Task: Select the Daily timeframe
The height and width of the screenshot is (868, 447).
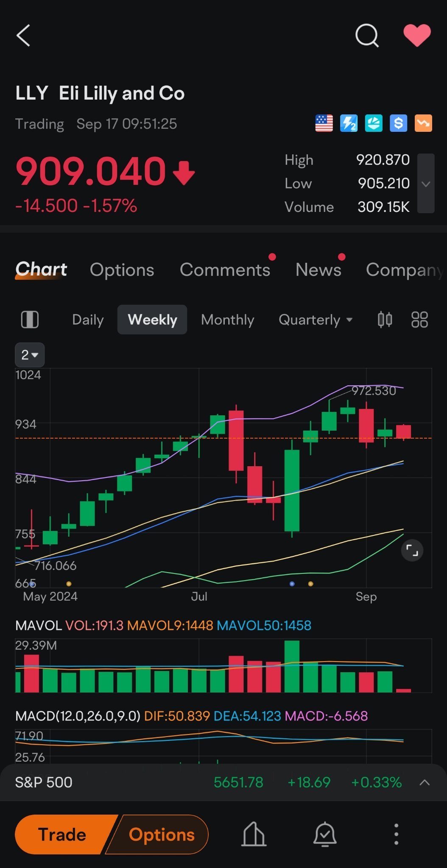Action: pyautogui.click(x=88, y=320)
